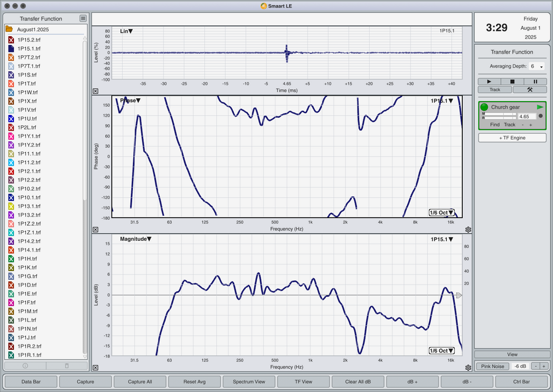Toggle the Church gear green active indicator

point(484,107)
